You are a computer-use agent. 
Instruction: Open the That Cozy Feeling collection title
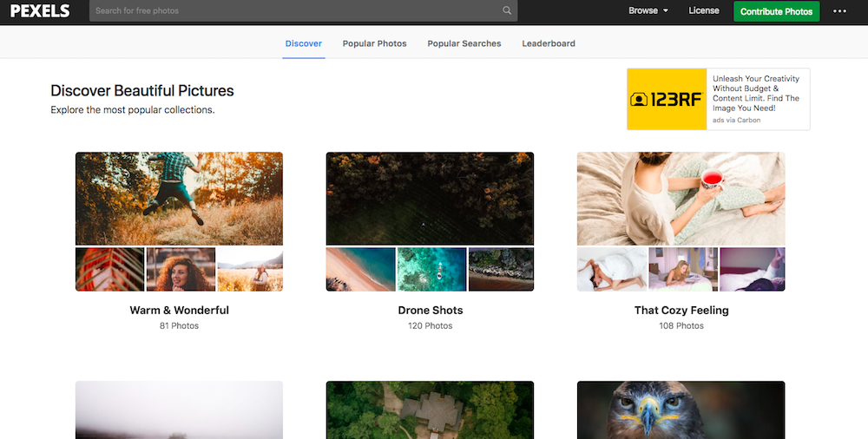click(x=681, y=310)
